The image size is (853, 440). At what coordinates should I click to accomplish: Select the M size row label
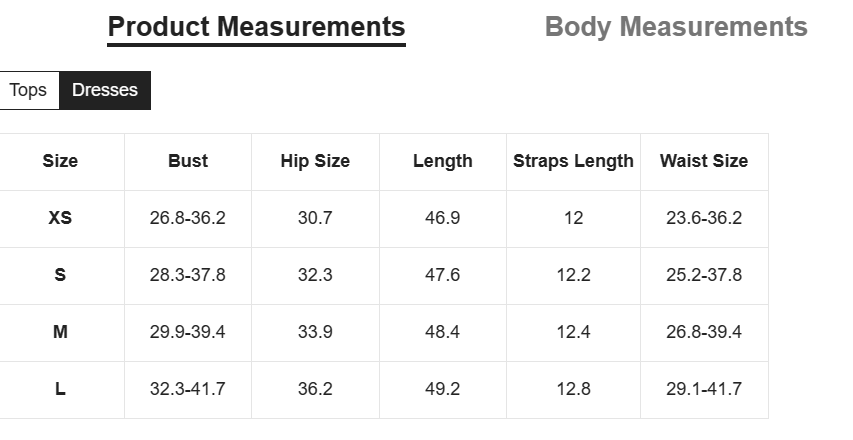(x=60, y=332)
